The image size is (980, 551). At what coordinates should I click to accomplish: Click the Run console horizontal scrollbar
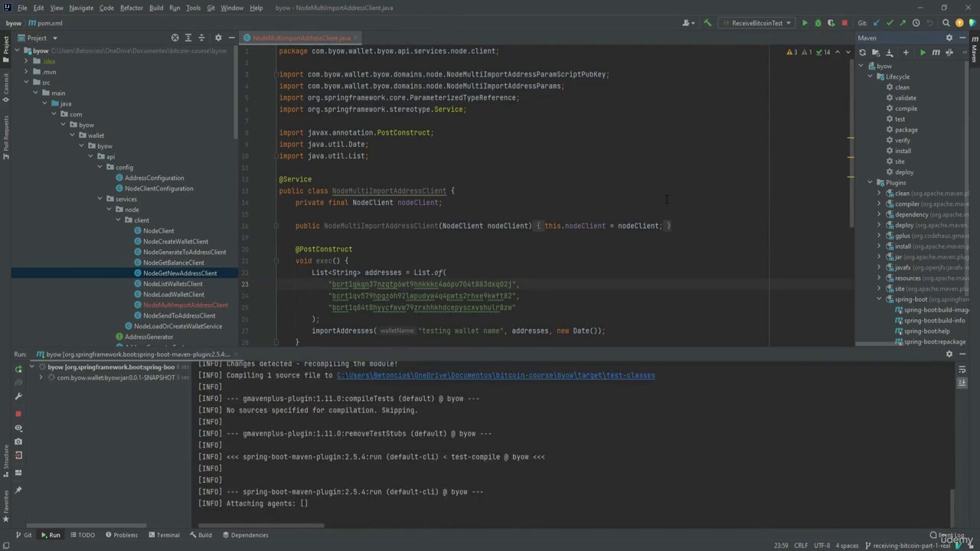pyautogui.click(x=261, y=526)
